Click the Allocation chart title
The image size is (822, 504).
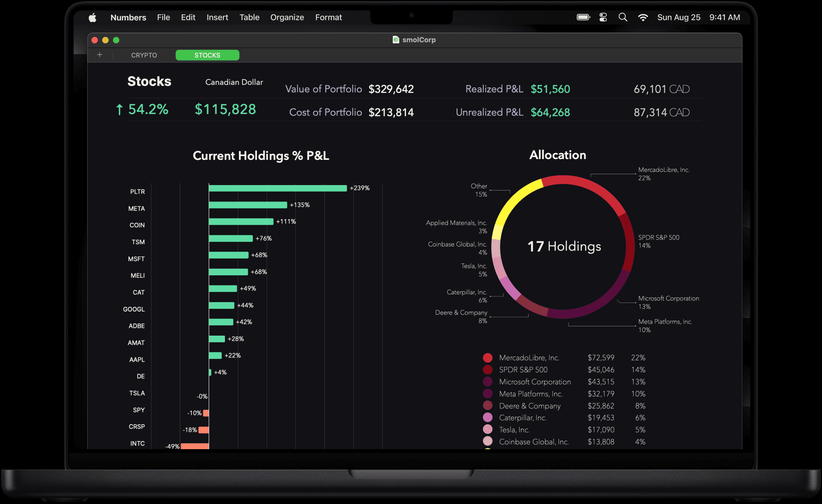click(x=558, y=155)
